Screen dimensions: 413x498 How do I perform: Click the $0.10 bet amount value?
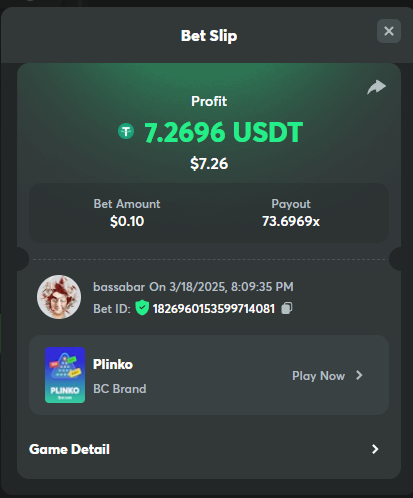coord(127,221)
